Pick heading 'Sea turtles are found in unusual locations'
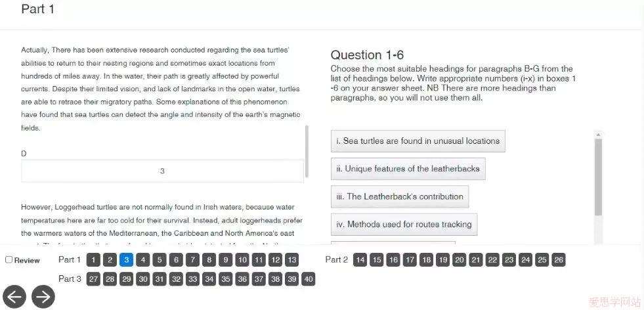The image size is (644, 310). tap(418, 141)
